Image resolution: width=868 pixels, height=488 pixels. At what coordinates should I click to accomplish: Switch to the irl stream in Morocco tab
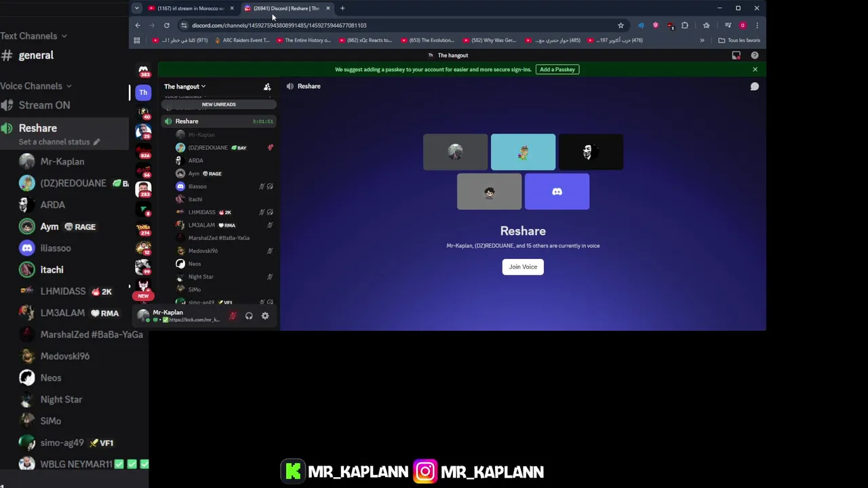pos(191,8)
